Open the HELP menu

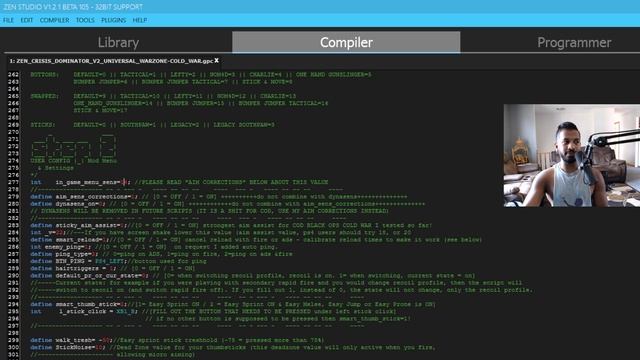140,20
